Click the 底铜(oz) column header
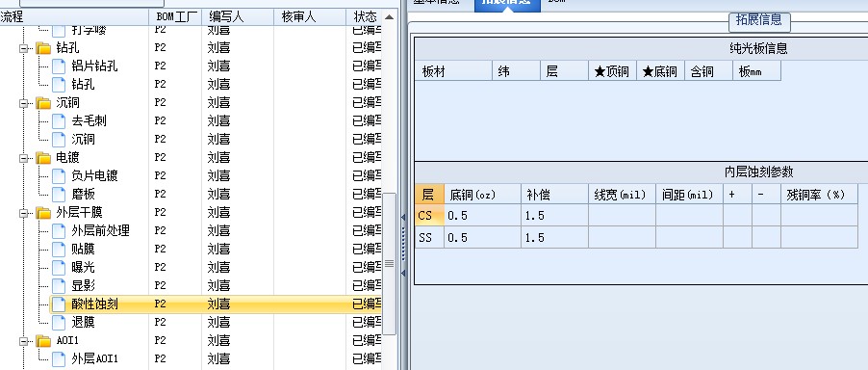Screen dimensions: 868x370 483,195
